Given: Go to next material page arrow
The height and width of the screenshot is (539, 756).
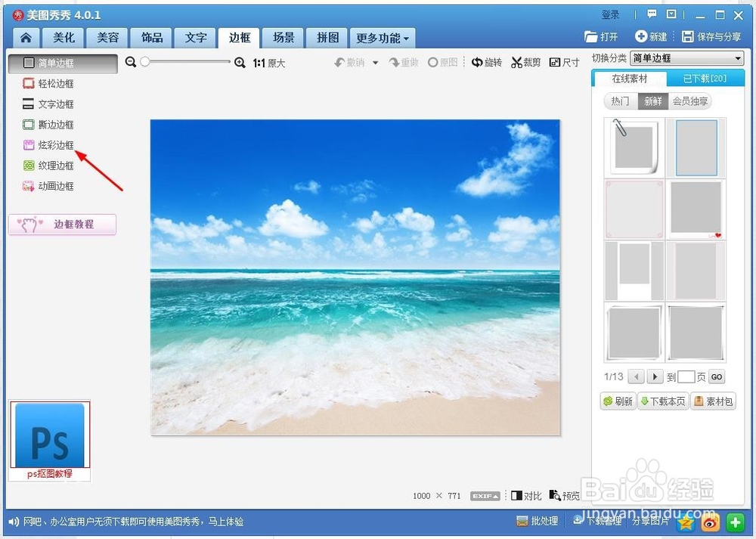Looking at the screenshot, I should tap(655, 376).
